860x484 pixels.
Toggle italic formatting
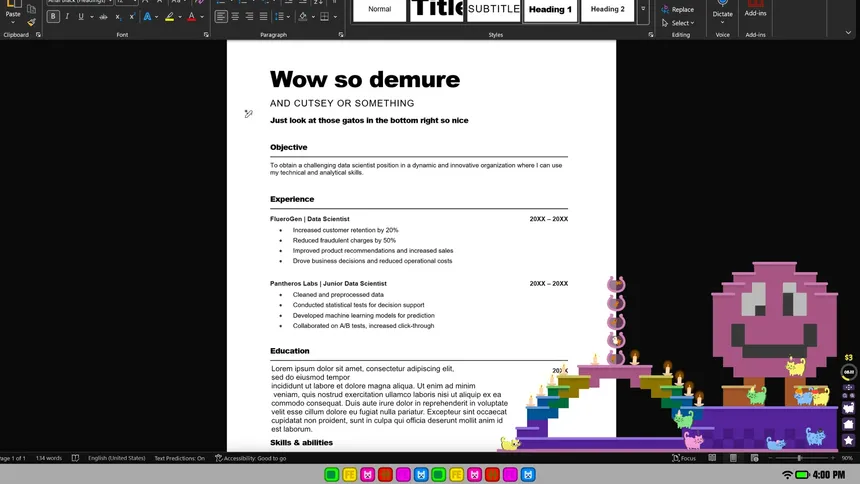(x=67, y=17)
